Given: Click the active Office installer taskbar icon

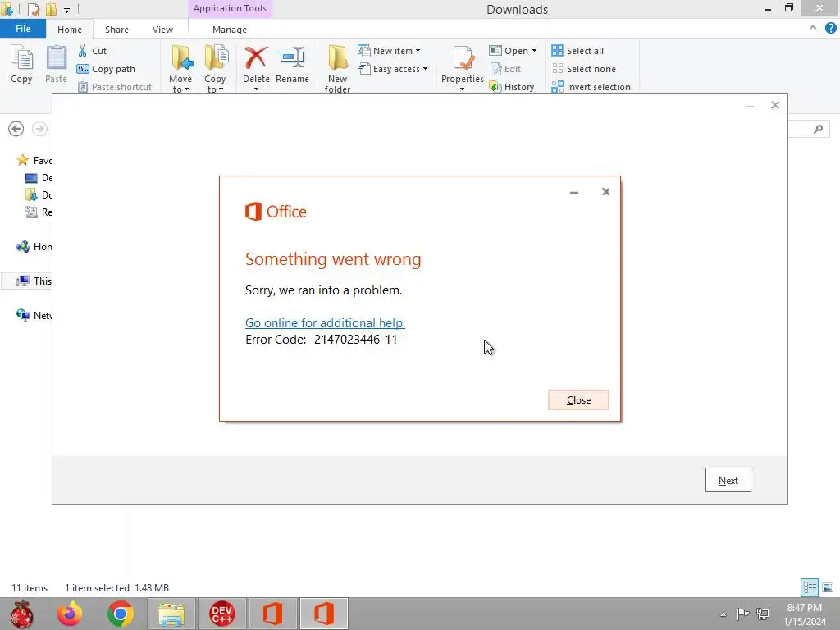Looking at the screenshot, I should [x=323, y=614].
